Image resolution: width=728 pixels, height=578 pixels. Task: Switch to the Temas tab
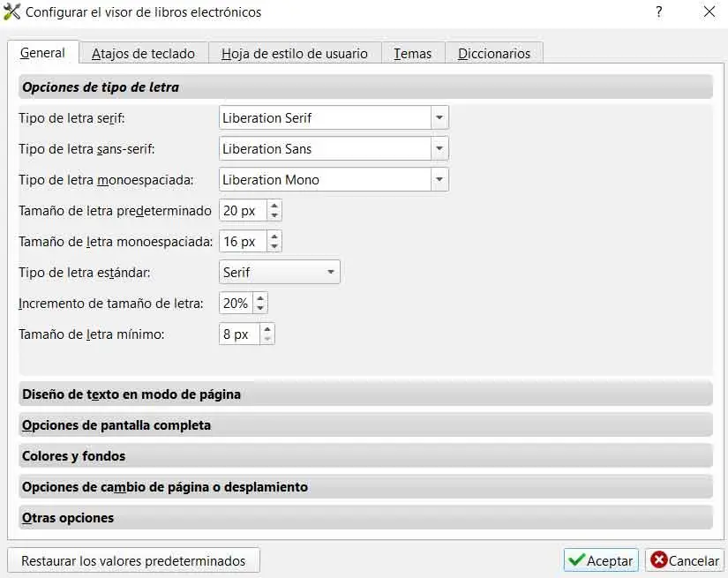412,54
